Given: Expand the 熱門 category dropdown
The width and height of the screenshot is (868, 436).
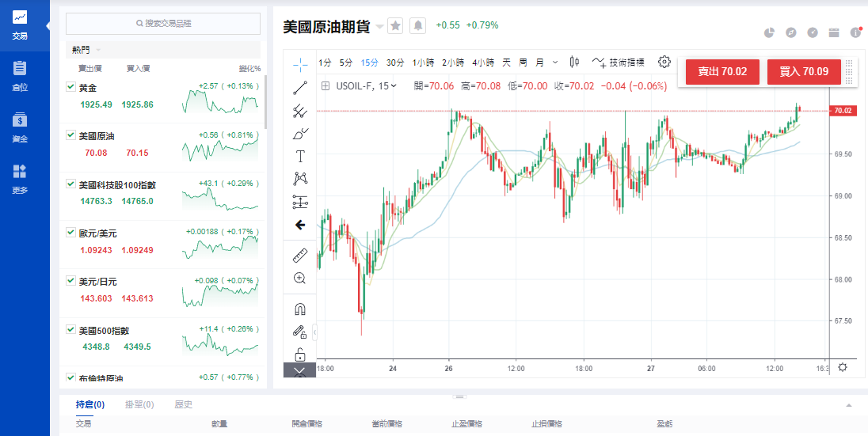Looking at the screenshot, I should pos(98,50).
